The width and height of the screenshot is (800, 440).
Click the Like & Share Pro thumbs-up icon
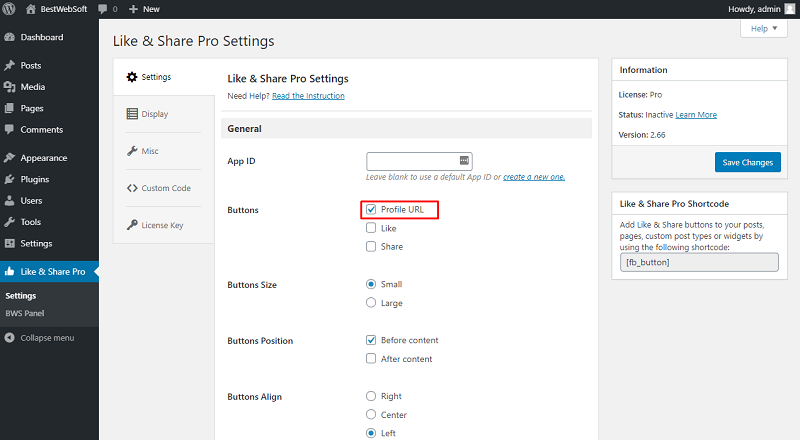9,272
